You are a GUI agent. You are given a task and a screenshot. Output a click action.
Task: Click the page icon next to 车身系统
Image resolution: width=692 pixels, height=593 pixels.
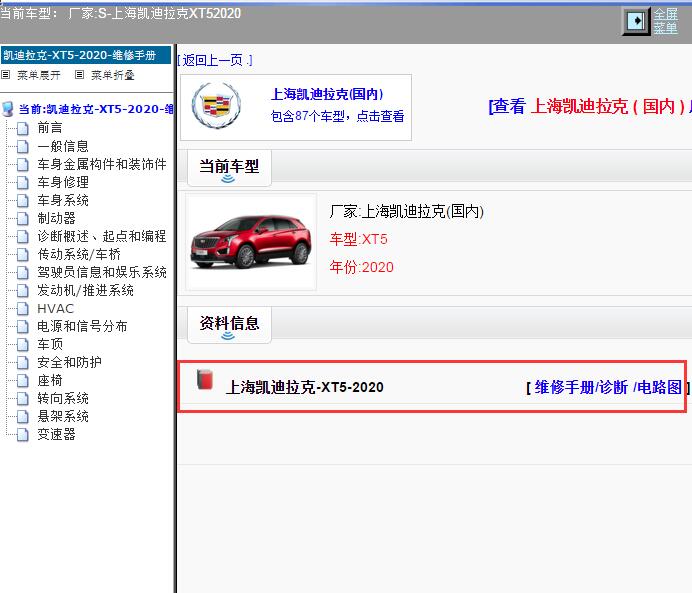coord(23,201)
